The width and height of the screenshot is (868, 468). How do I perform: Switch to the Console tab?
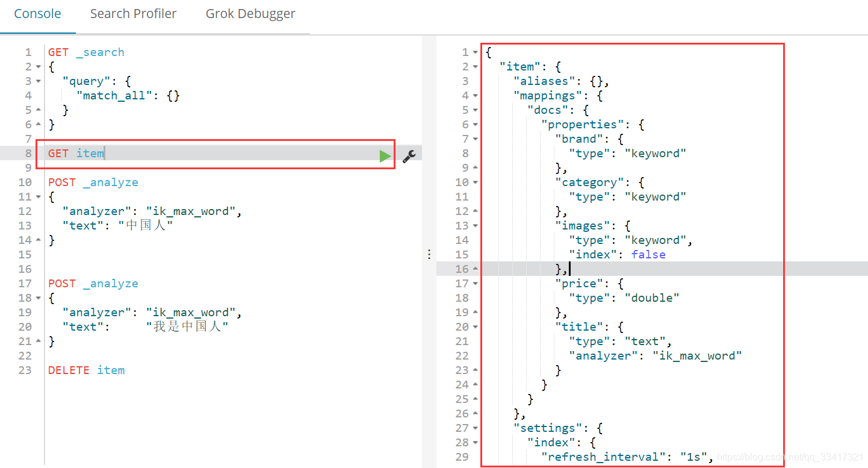tap(37, 14)
